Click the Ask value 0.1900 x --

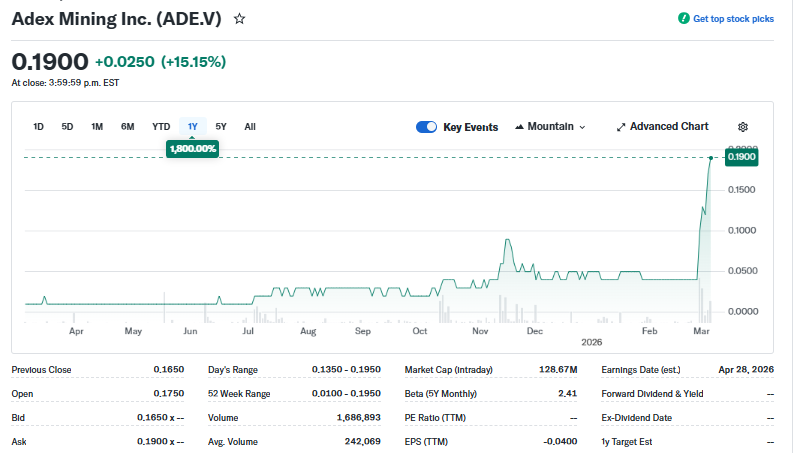(x=160, y=441)
